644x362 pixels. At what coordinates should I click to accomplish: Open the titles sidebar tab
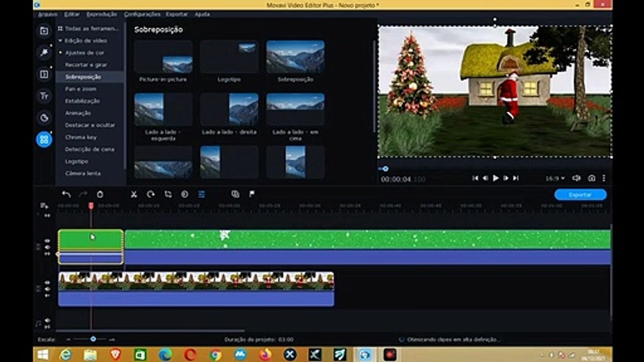click(x=44, y=96)
